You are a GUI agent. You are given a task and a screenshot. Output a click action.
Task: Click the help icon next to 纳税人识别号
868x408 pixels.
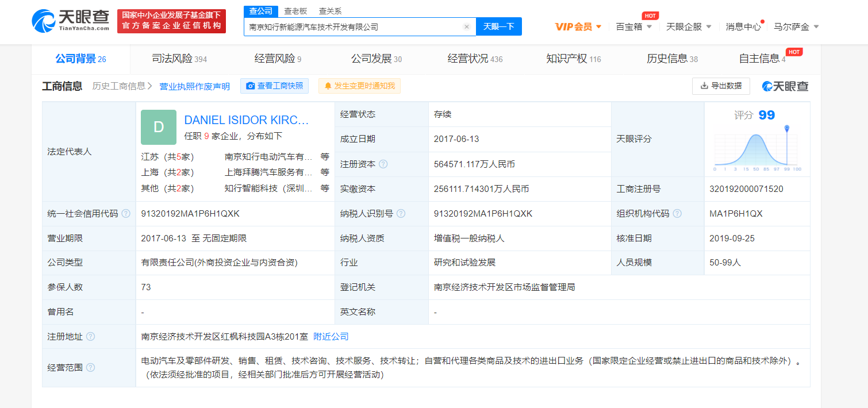401,214
